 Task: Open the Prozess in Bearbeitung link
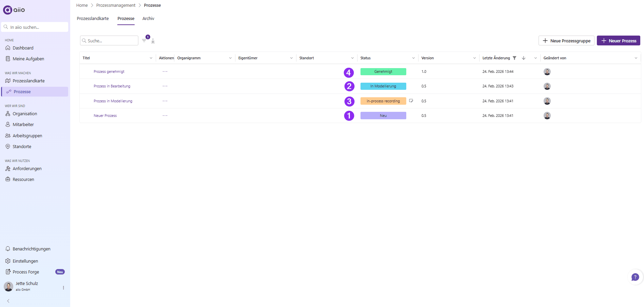click(112, 86)
